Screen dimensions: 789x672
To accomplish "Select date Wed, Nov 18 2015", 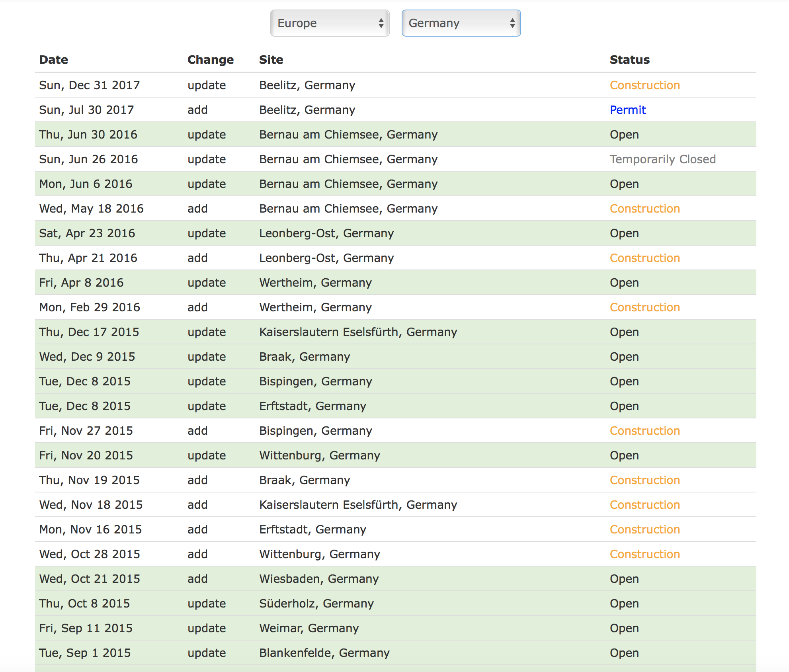I will (91, 505).
